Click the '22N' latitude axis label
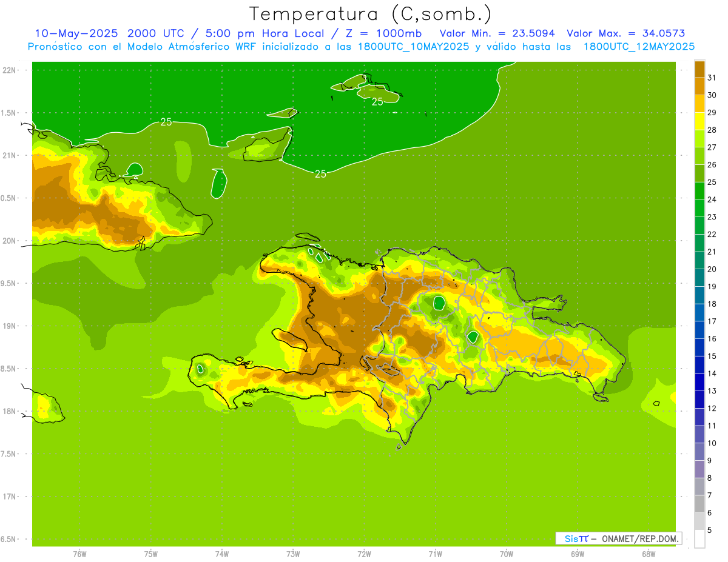728x562 pixels. click(10, 70)
